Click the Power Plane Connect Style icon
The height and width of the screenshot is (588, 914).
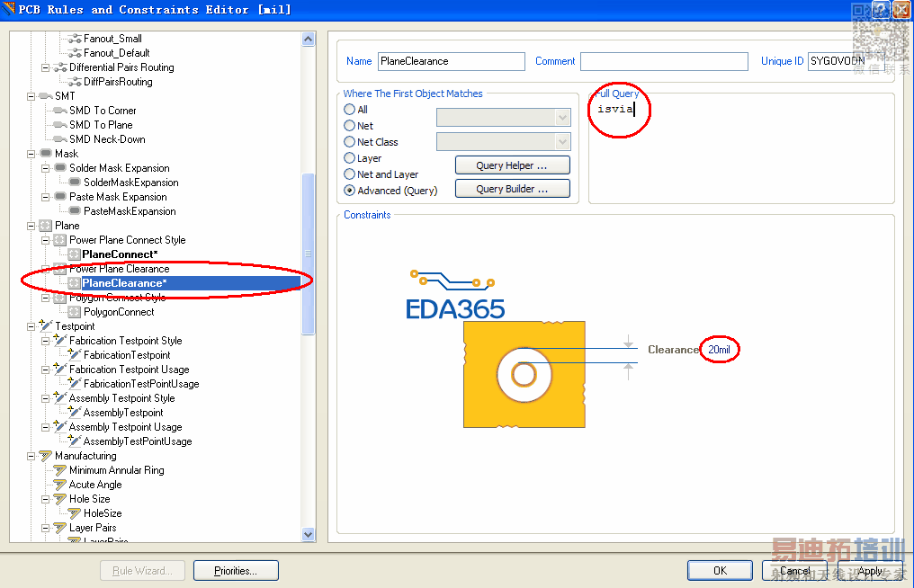[x=60, y=240]
